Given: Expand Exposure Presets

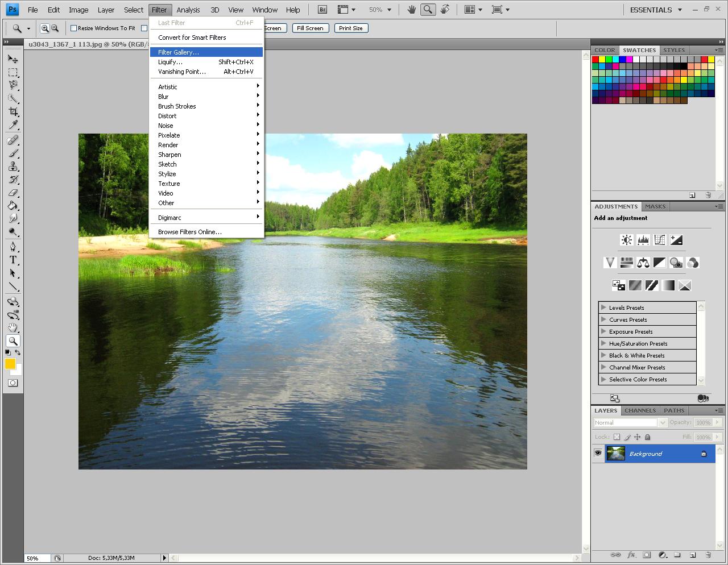Looking at the screenshot, I should [603, 331].
